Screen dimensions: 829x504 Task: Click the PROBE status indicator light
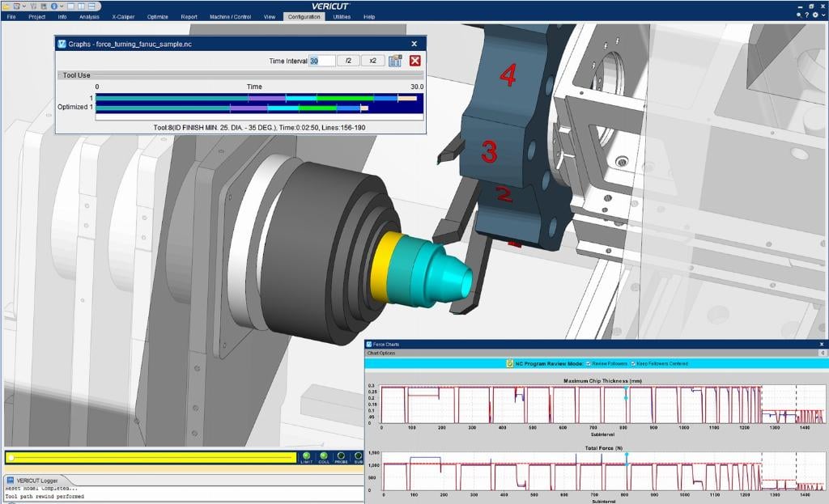click(341, 457)
